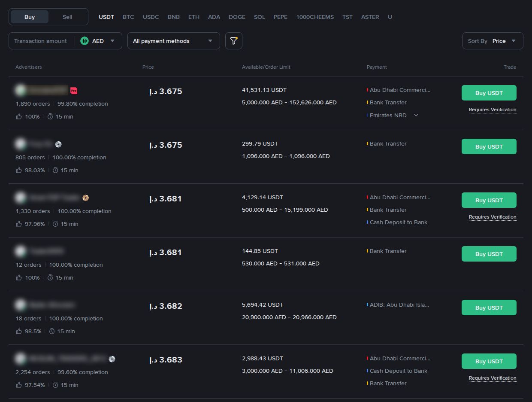Select the U asset tab

click(x=390, y=17)
